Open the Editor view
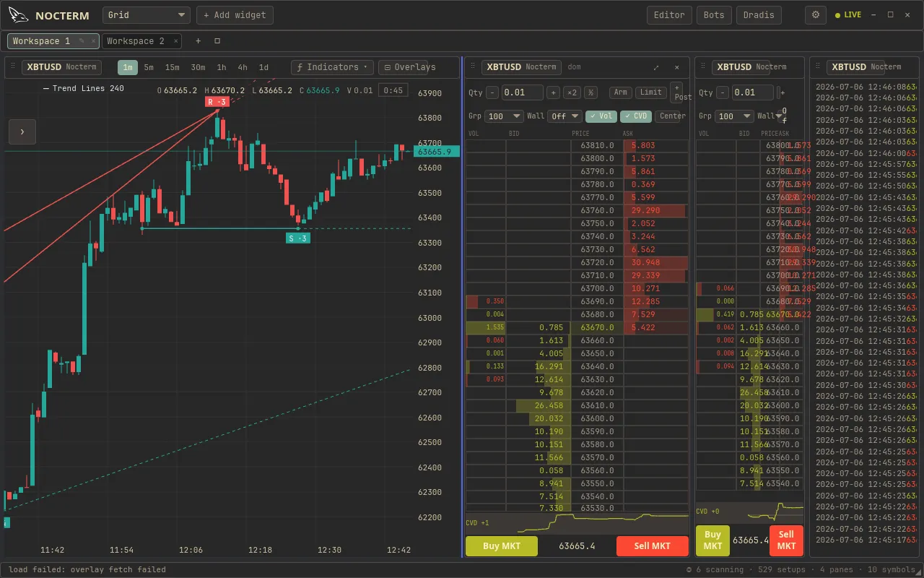The height and width of the screenshot is (578, 924). click(669, 15)
